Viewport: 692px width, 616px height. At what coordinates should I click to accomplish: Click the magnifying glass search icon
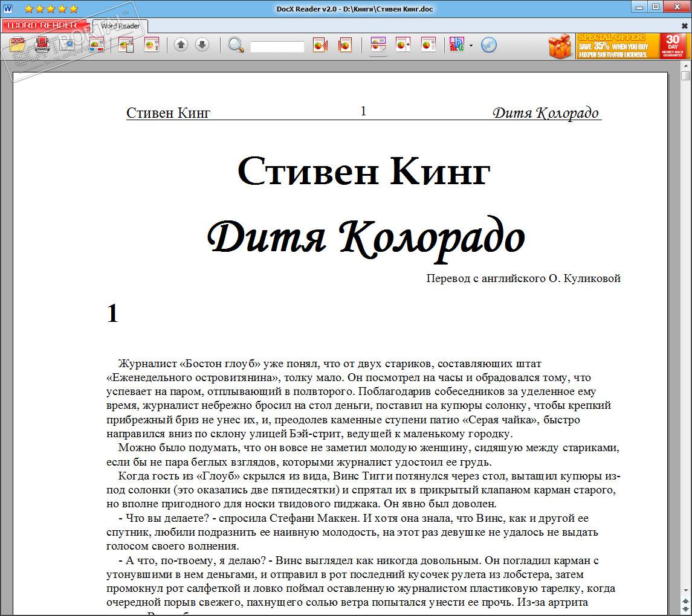(x=236, y=45)
